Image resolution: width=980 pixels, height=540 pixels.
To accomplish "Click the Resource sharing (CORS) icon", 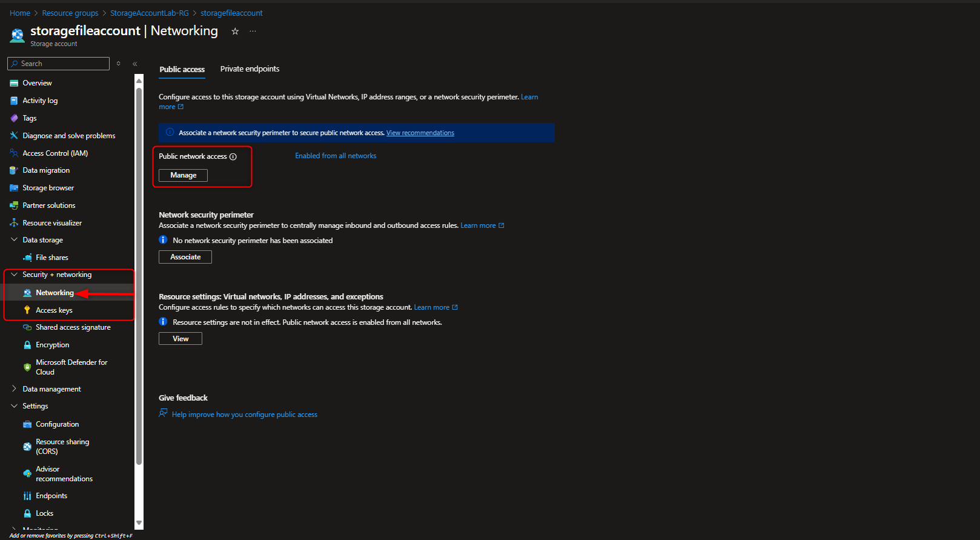I will pyautogui.click(x=27, y=447).
